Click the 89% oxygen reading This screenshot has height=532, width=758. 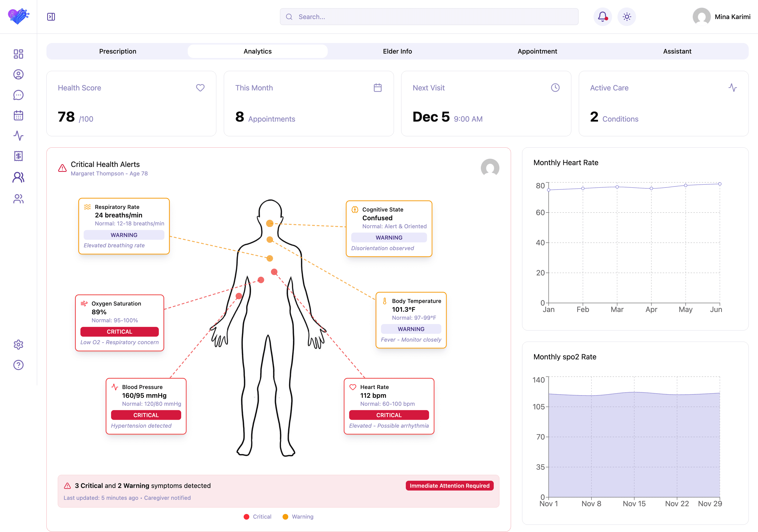(99, 312)
